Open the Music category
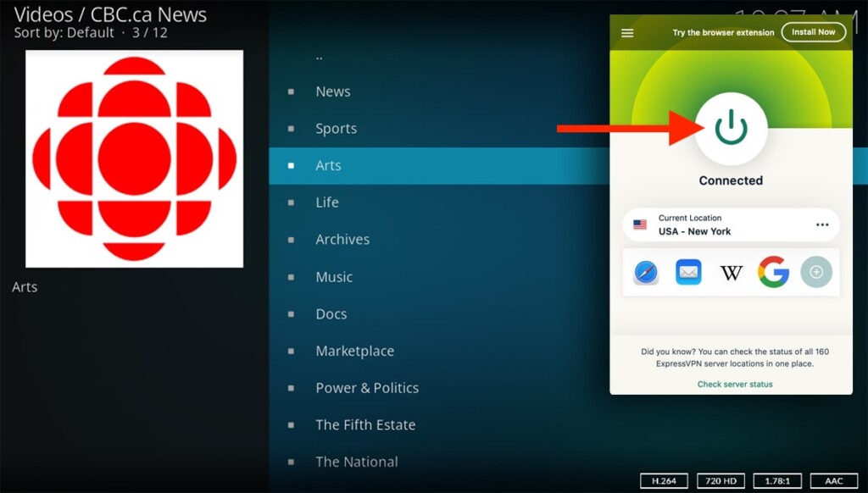 click(x=334, y=277)
